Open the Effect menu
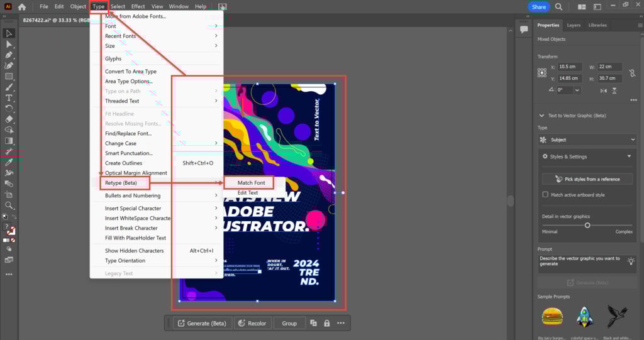The height and width of the screenshot is (340, 644). click(138, 6)
